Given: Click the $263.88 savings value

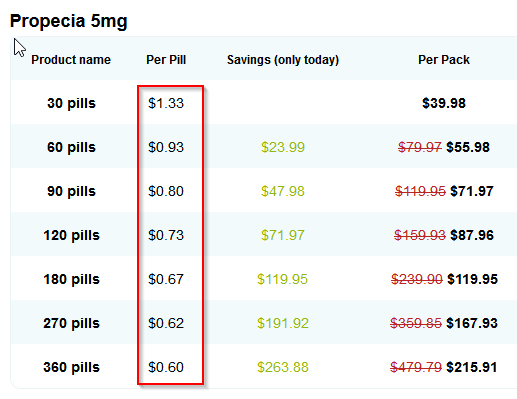Looking at the screenshot, I should [283, 367].
